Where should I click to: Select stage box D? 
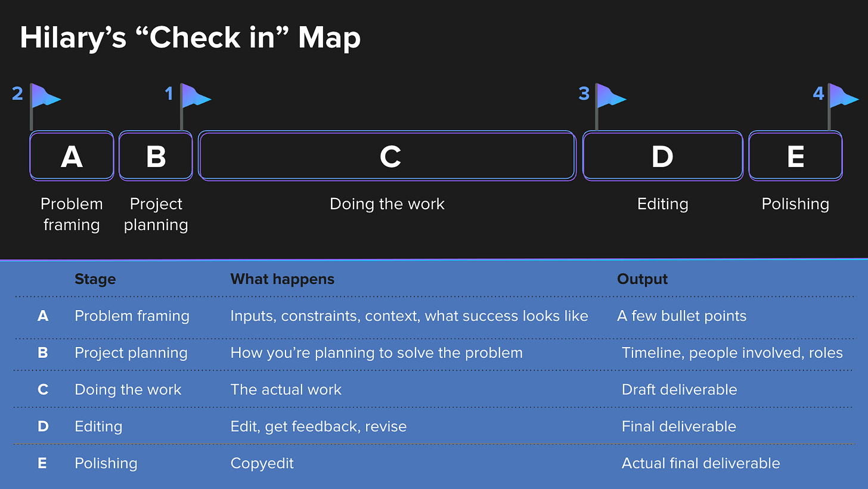point(662,156)
